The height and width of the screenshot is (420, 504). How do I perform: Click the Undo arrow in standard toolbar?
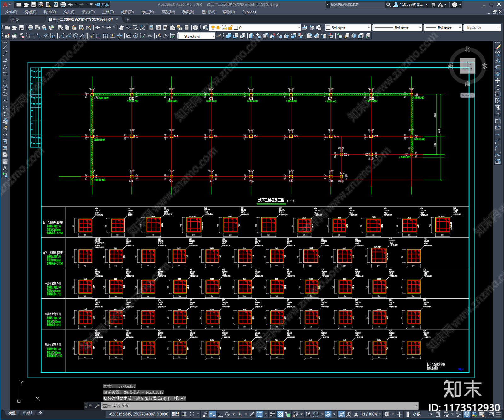98,28
